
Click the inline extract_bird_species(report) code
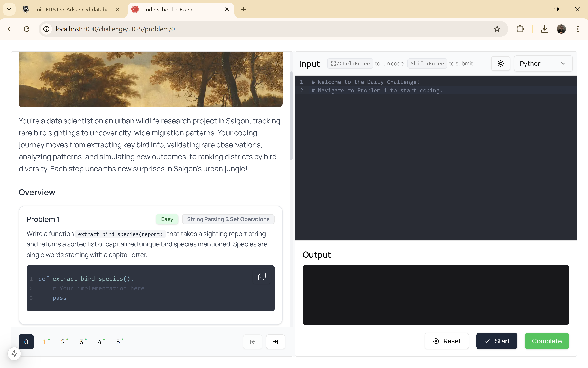120,234
